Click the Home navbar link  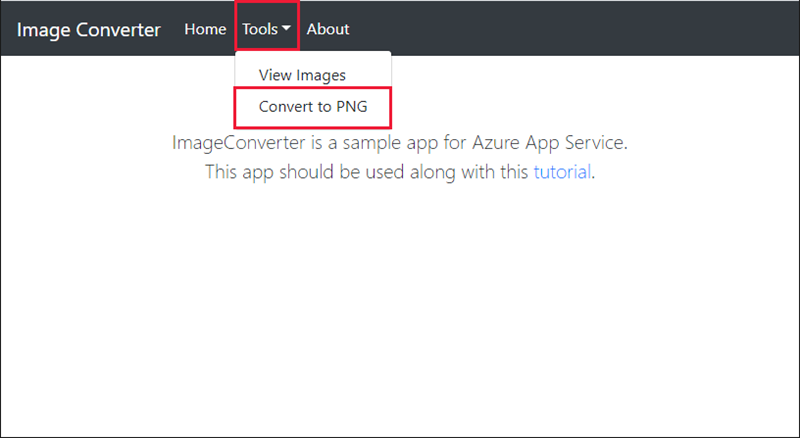click(205, 29)
